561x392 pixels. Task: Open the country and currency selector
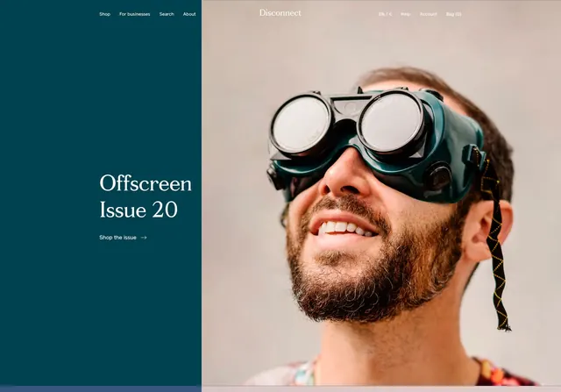pos(386,14)
